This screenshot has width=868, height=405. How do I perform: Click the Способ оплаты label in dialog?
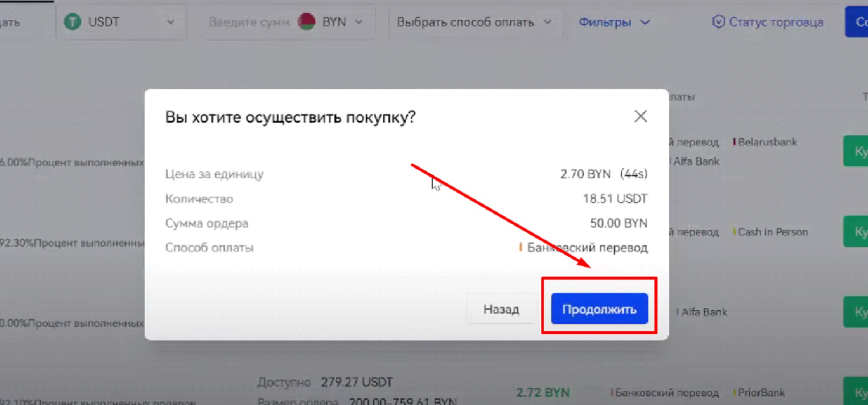pyautogui.click(x=209, y=248)
